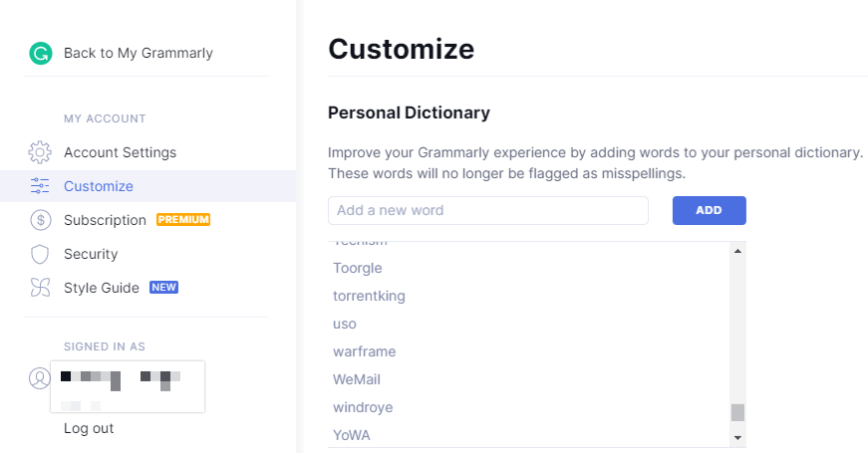Image resolution: width=868 pixels, height=453 pixels.
Task: Click the green Grammarly logo icon
Action: 41,54
